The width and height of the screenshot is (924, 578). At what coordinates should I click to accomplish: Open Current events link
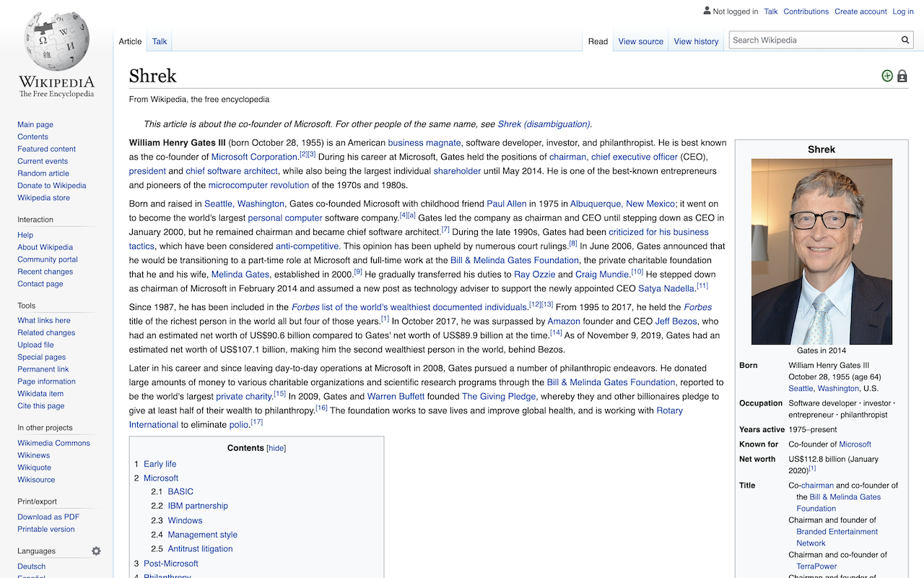coord(43,161)
